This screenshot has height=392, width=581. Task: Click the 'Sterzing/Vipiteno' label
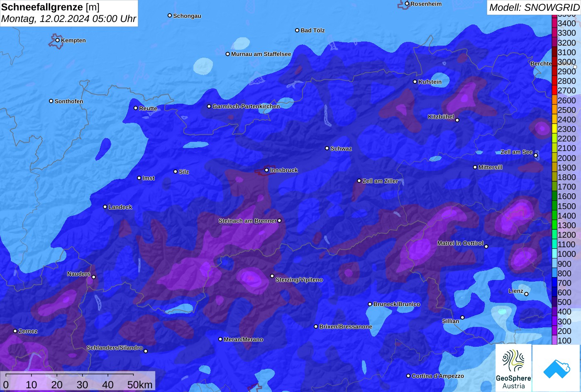point(299,280)
